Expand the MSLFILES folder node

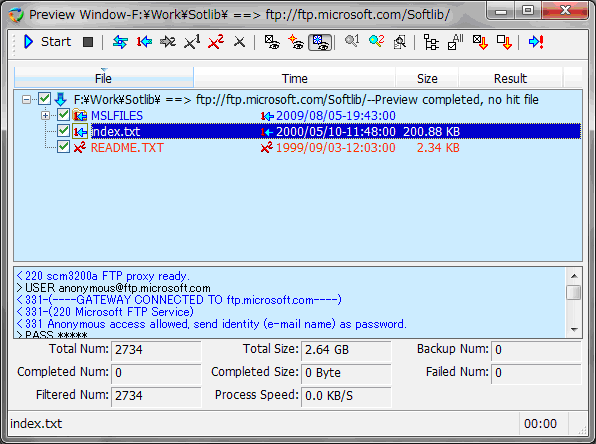click(x=45, y=116)
